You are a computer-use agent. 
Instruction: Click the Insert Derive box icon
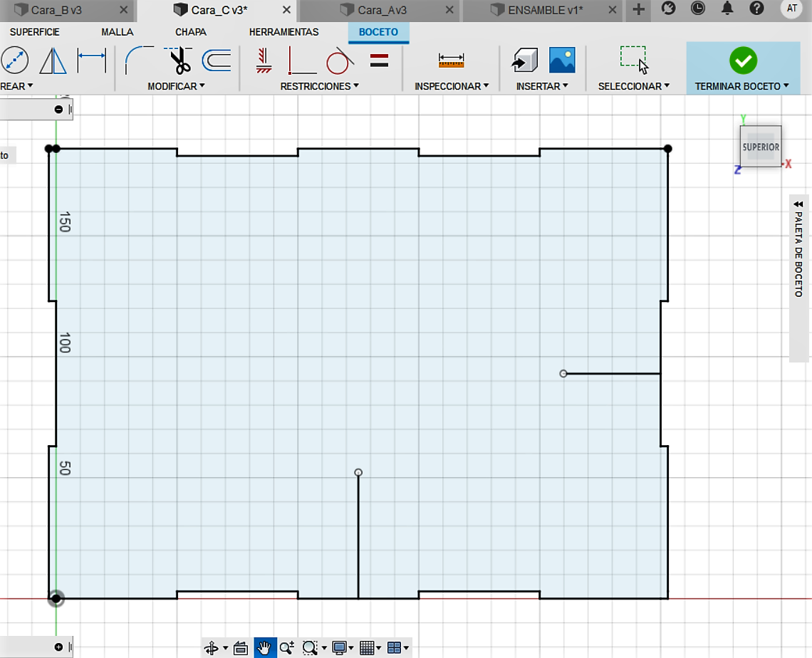click(x=524, y=60)
